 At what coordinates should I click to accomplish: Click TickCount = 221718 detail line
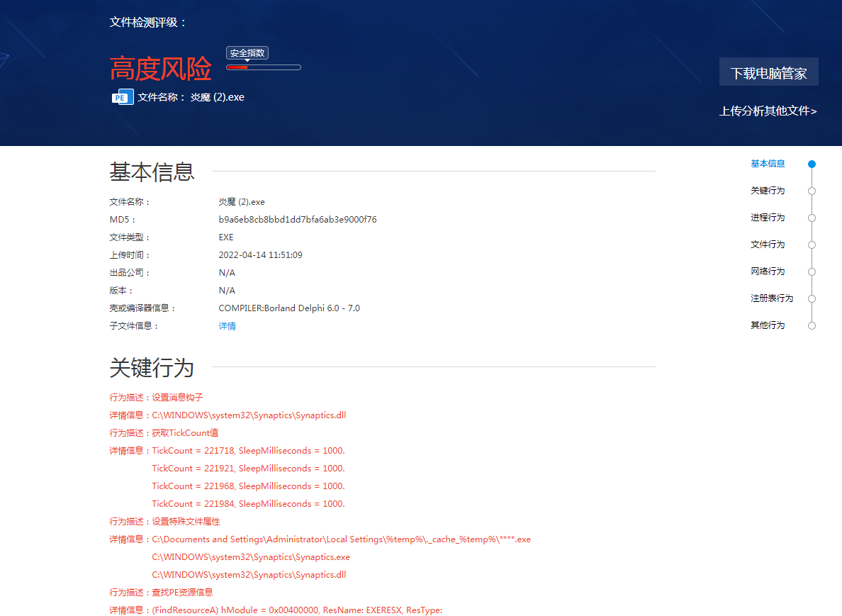[x=248, y=451]
